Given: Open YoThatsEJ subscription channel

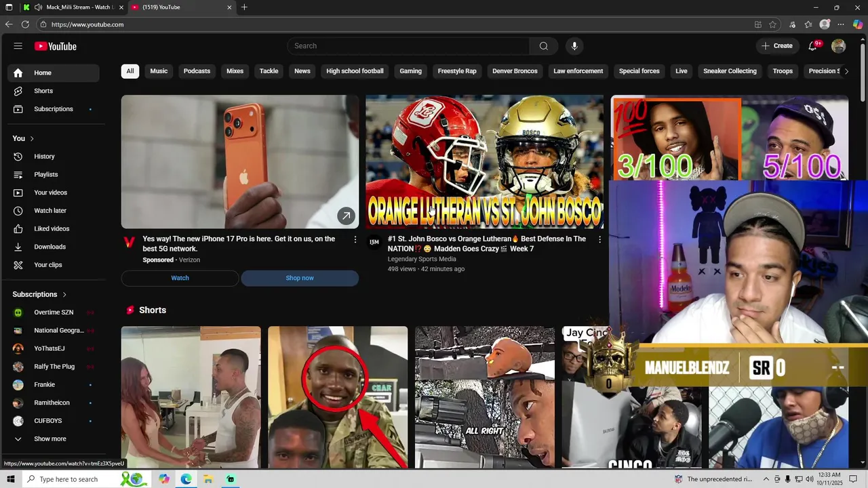Looking at the screenshot, I should pyautogui.click(x=54, y=348).
